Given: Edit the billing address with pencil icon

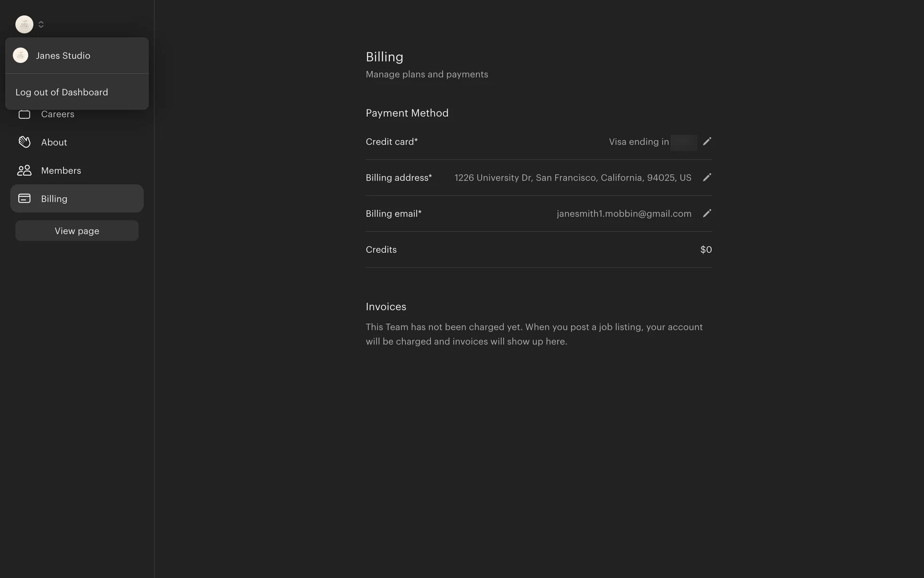Looking at the screenshot, I should (706, 178).
